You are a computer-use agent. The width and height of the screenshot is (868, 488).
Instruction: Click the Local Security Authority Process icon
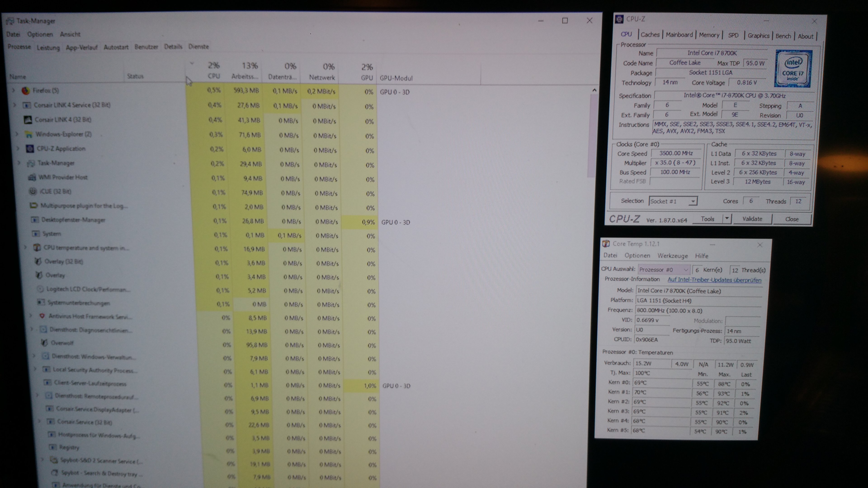coord(46,369)
